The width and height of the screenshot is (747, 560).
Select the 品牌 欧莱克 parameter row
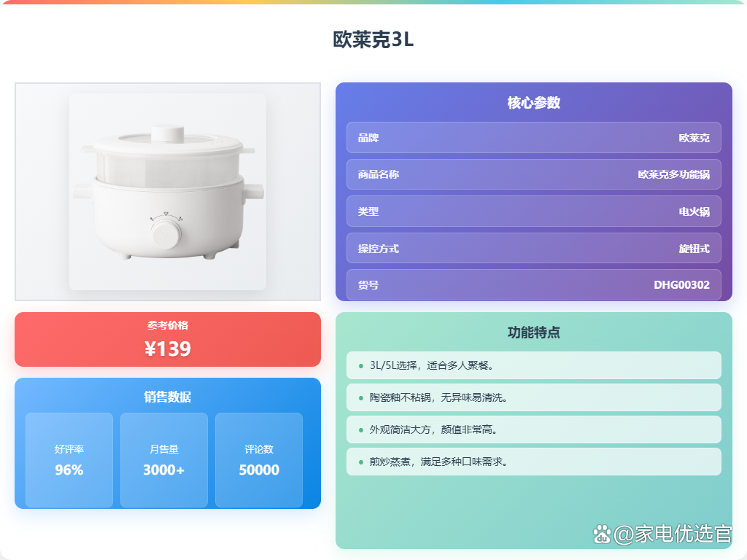[533, 138]
